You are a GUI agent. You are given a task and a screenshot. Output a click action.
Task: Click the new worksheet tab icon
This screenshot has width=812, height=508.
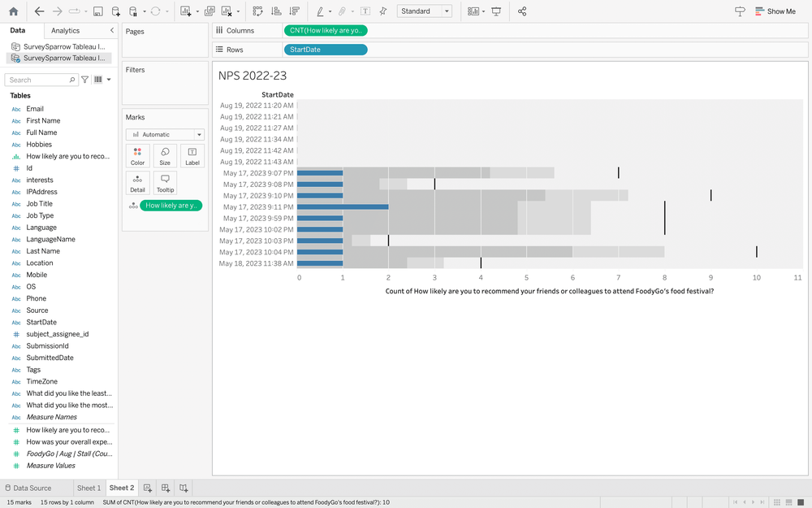[x=148, y=488]
